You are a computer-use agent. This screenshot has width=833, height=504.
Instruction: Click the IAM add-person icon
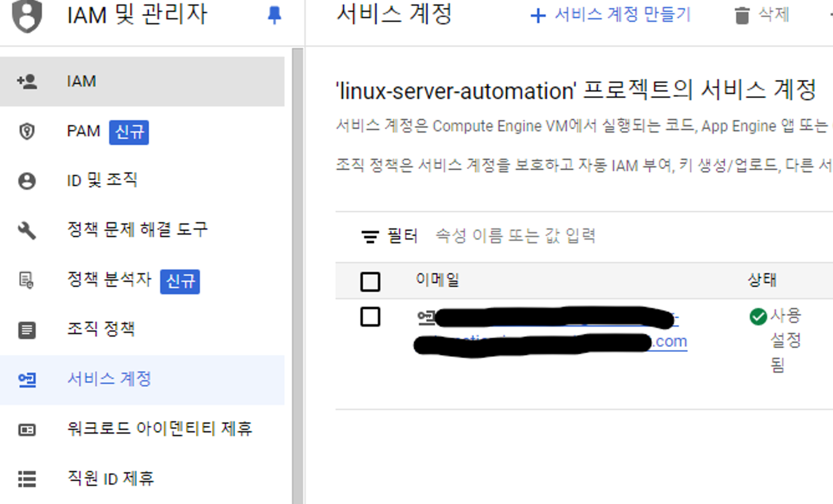click(27, 82)
